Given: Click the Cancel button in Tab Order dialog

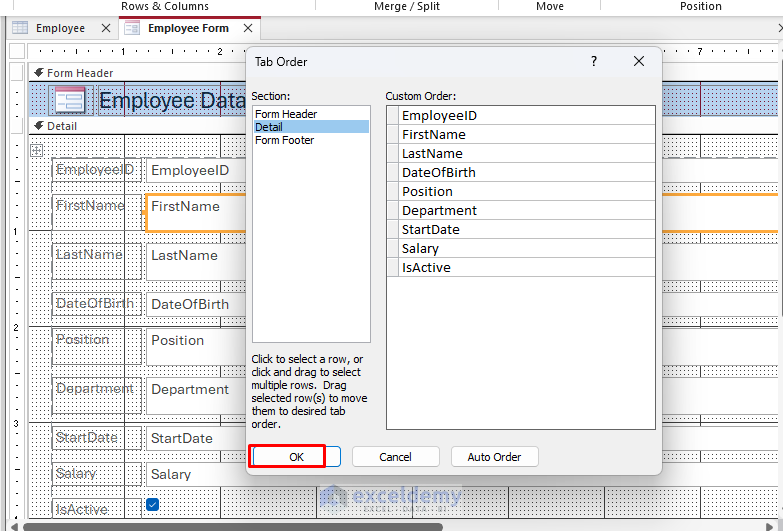Looking at the screenshot, I should 395,457.
